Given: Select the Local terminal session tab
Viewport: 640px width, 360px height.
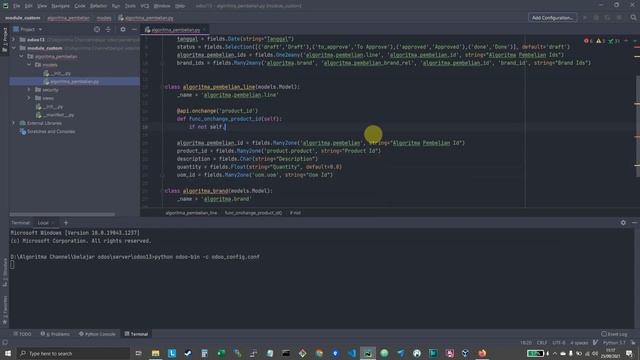Looking at the screenshot, I should point(43,223).
